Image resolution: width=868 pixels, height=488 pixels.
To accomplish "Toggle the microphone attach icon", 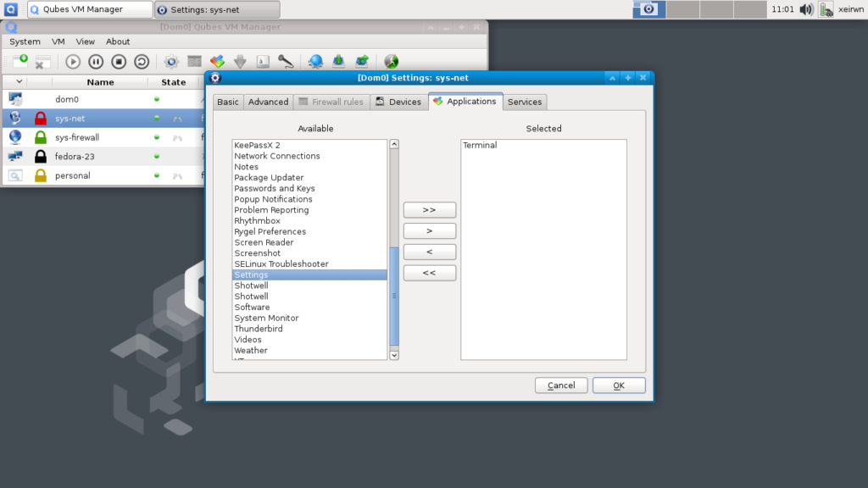I will [286, 61].
